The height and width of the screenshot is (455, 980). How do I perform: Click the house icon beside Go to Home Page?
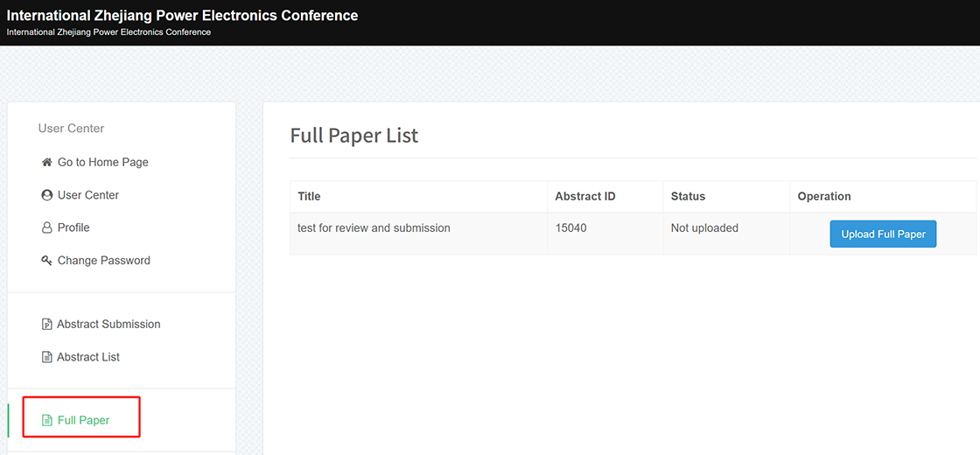pos(46,163)
